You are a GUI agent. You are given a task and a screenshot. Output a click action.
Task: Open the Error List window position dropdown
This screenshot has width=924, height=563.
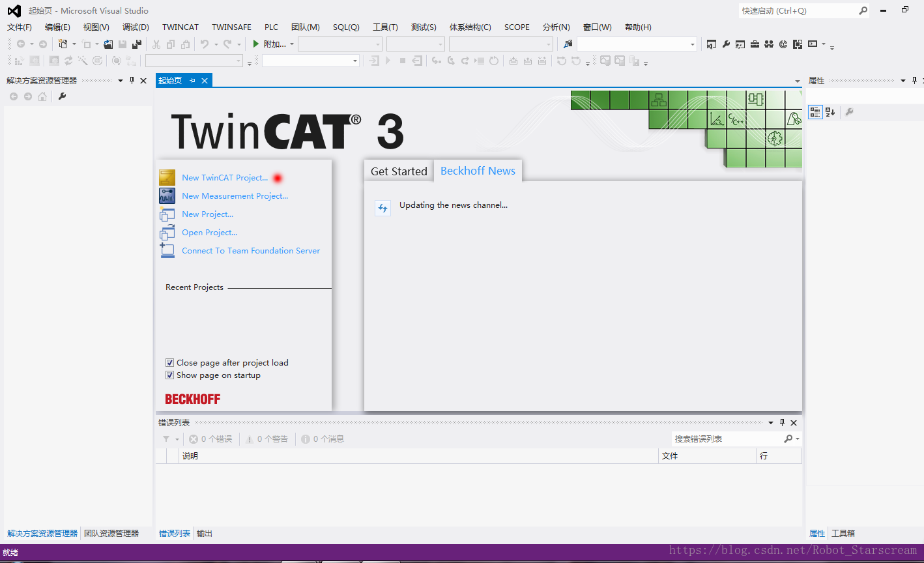pyautogui.click(x=771, y=422)
